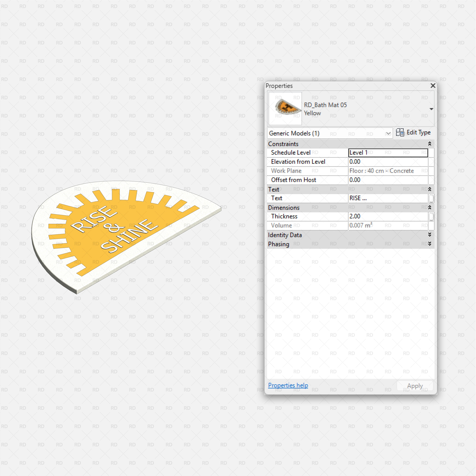Open the Properties help link
476x476 pixels.
pos(288,385)
